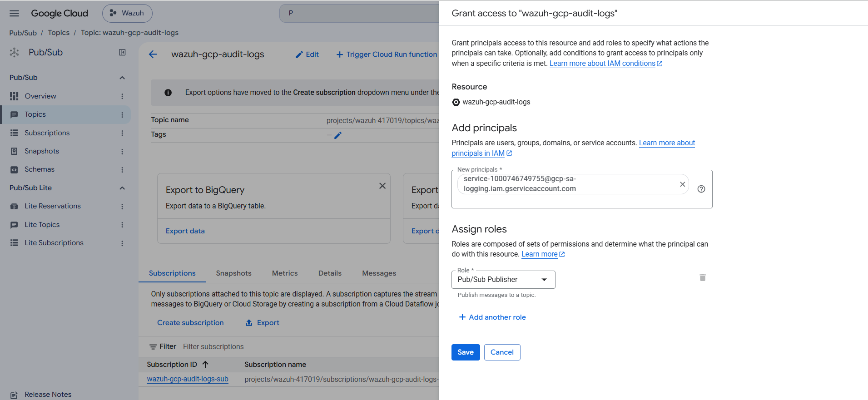Switch to the Metrics tab
868x400 pixels.
click(x=285, y=273)
